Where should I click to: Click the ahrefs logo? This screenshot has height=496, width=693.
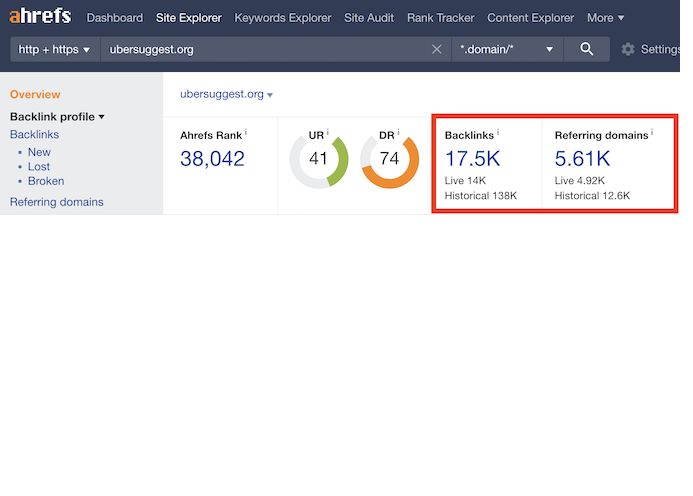[x=40, y=16]
